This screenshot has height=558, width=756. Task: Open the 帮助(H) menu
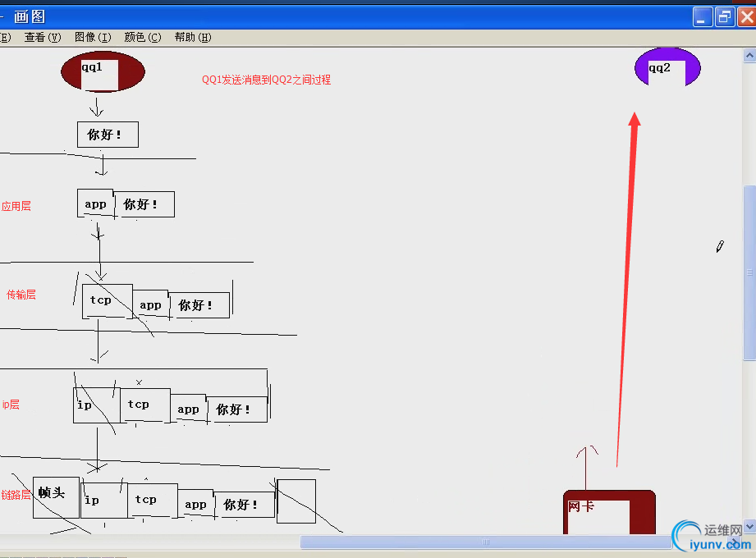(x=193, y=37)
